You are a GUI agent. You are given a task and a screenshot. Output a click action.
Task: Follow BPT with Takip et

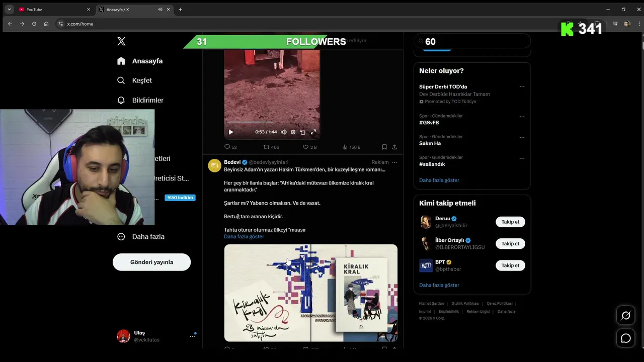point(510,265)
